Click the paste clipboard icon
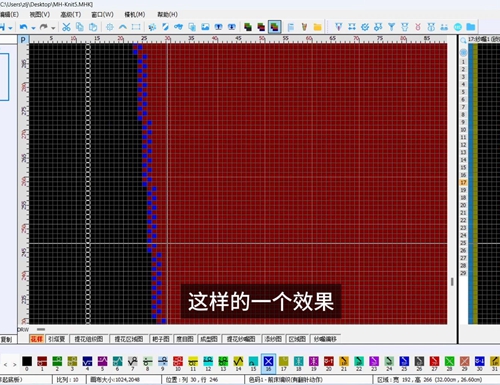This screenshot has height=385, width=500. tap(93, 27)
